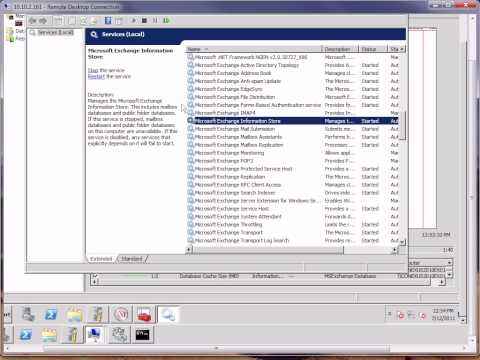Open Help via the blue toolbar icon

pyautogui.click(x=108, y=21)
